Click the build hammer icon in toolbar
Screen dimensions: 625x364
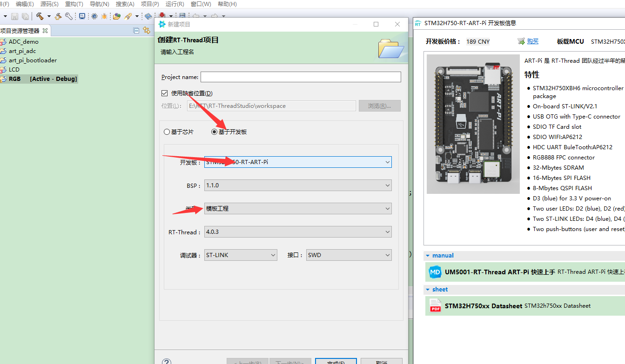(x=40, y=16)
